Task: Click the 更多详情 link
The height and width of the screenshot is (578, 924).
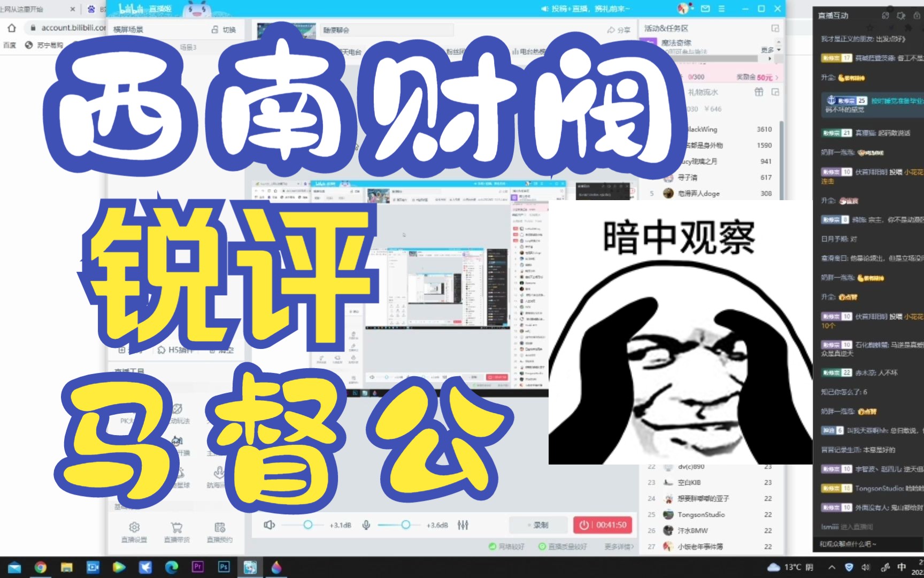Action: 619,546
